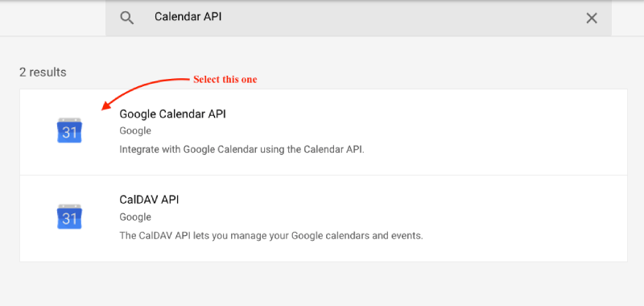The image size is (644, 306).
Task: Clear the search with the X icon
Action: (x=592, y=18)
